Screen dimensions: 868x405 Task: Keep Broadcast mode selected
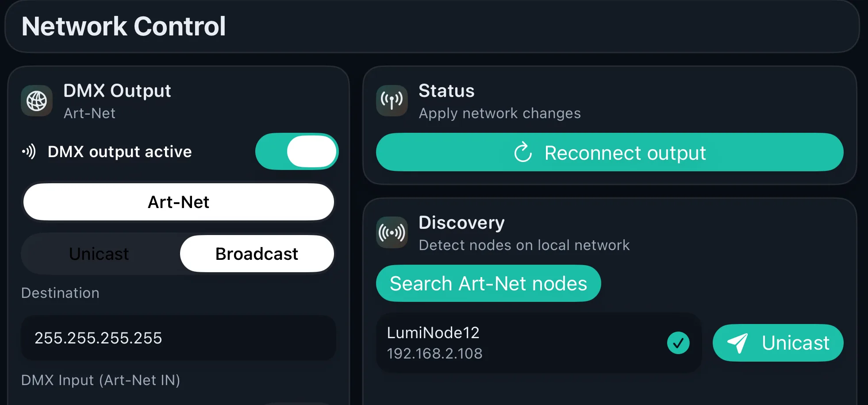pos(257,254)
